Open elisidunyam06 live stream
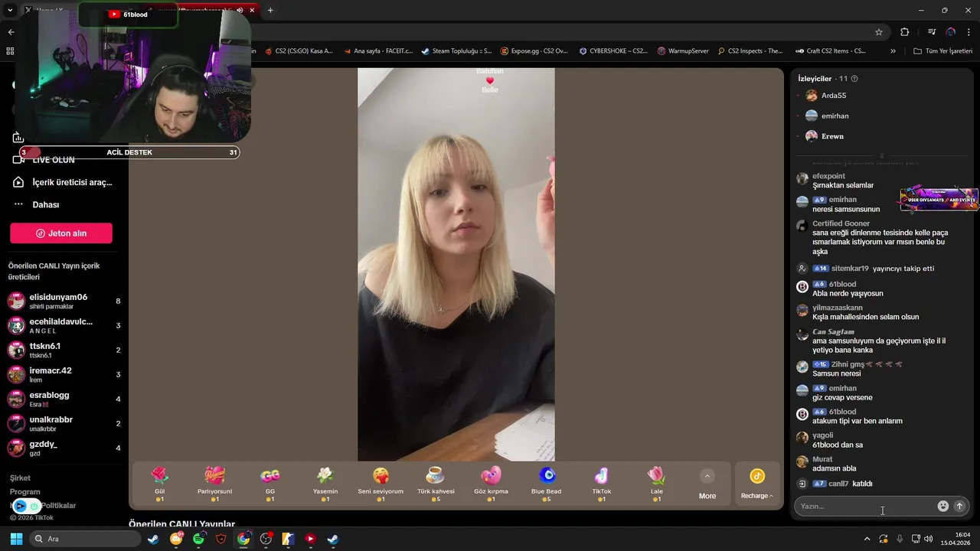 [64, 301]
